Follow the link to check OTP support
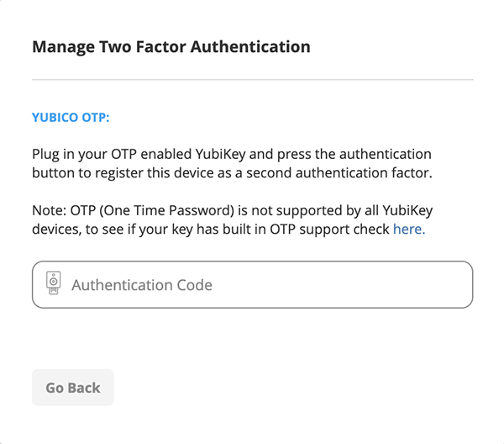Viewport: 504px width, 444px height. coord(408,228)
